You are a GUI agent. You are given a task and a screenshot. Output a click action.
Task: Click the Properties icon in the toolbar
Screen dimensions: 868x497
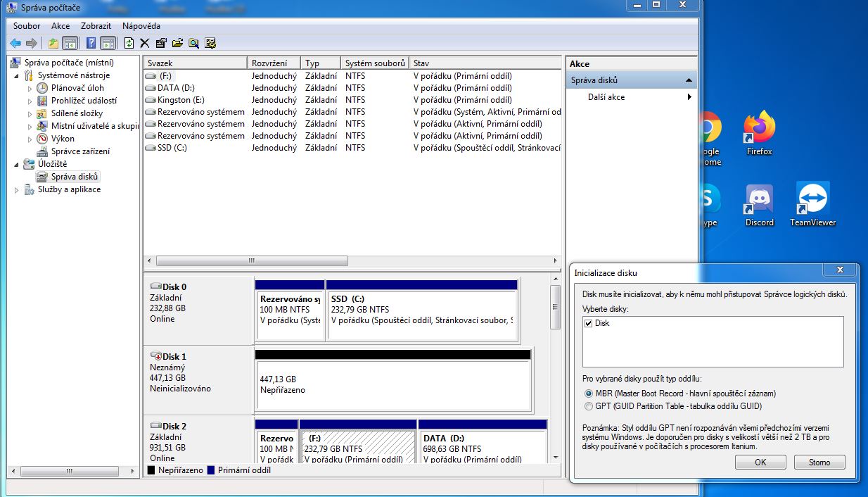[x=161, y=44]
